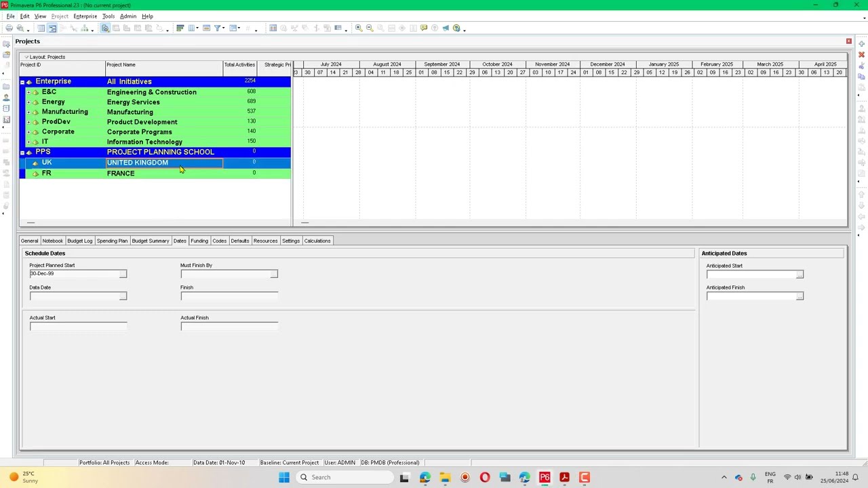Open the Tools menu
Screen dimensions: 868x488
(x=108, y=16)
